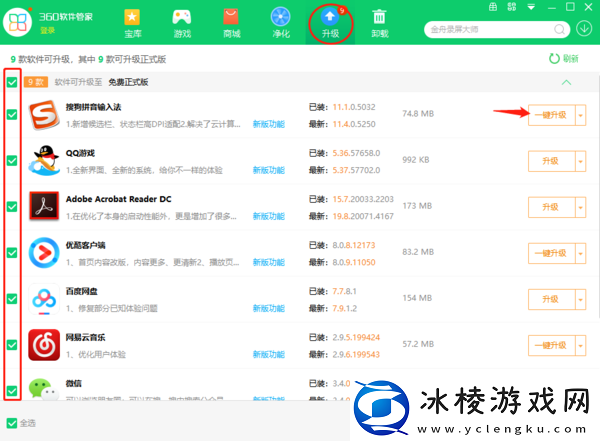
Task: Open 新版功能 link for 优酷客户端
Action: (269, 262)
